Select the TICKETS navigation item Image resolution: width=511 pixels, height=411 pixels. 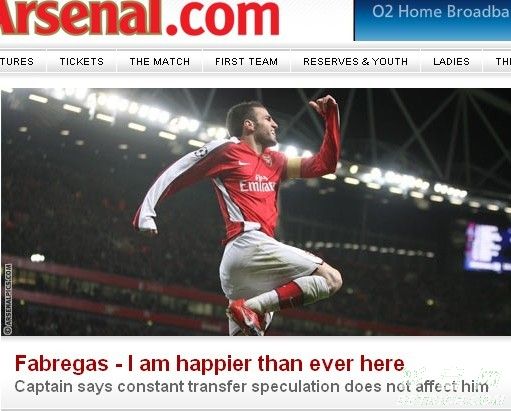point(82,62)
